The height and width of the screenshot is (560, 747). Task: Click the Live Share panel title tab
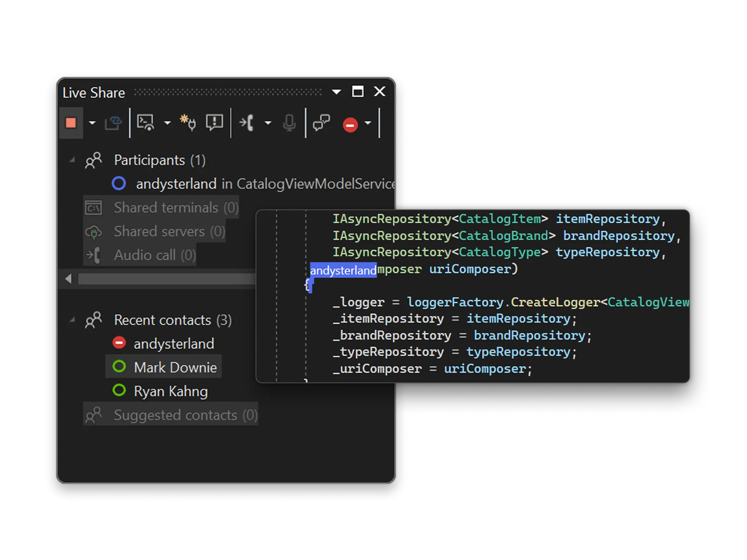pyautogui.click(x=94, y=92)
